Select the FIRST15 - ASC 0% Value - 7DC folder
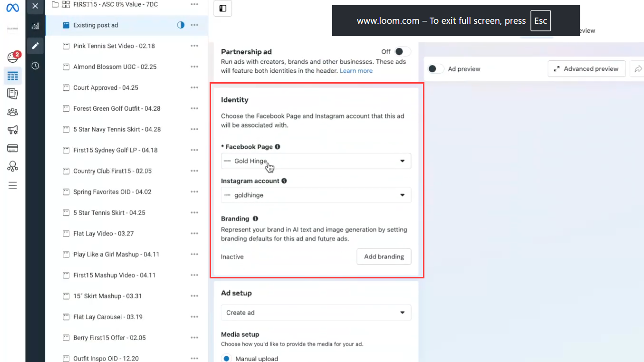 tap(115, 4)
